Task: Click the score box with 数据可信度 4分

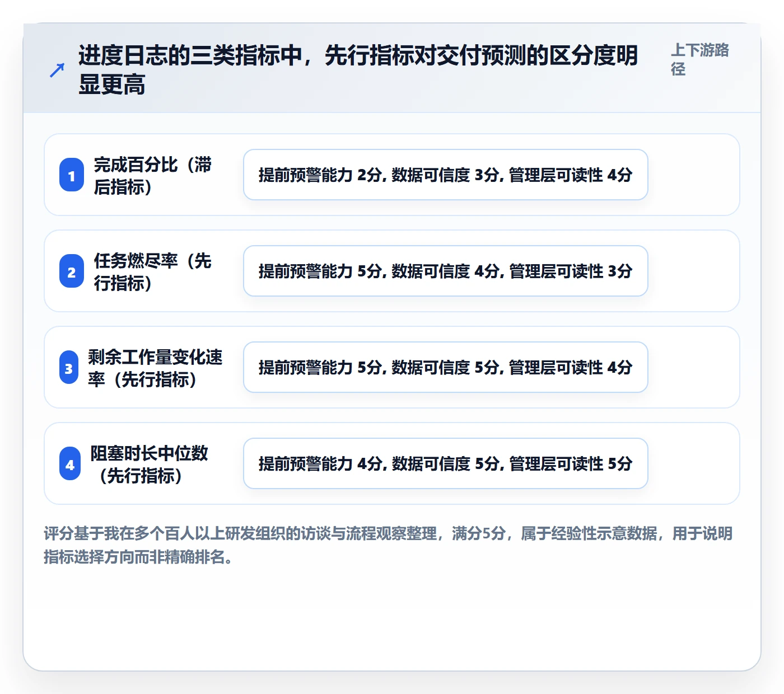Action: coord(446,271)
